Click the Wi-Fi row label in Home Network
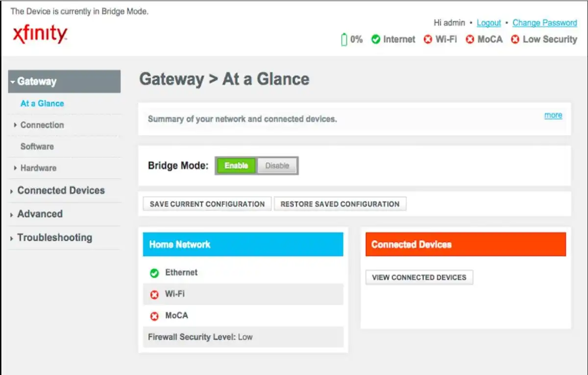The height and width of the screenshot is (375, 588). (x=175, y=294)
